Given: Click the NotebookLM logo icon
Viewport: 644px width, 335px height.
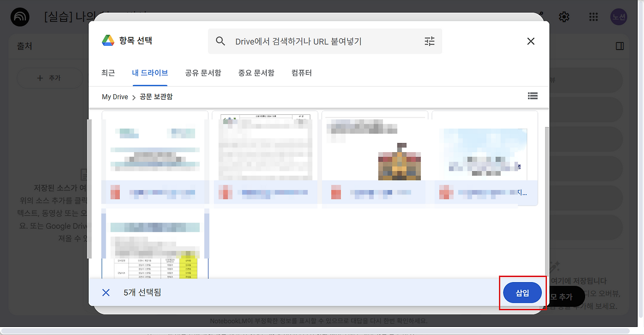Looking at the screenshot, I should click(20, 17).
